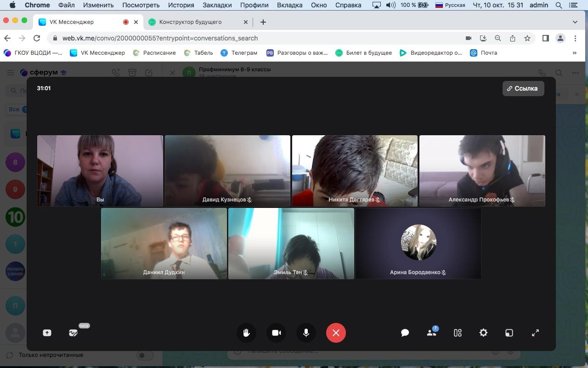Open call button in chat header
The image size is (588, 368).
coord(542,73)
